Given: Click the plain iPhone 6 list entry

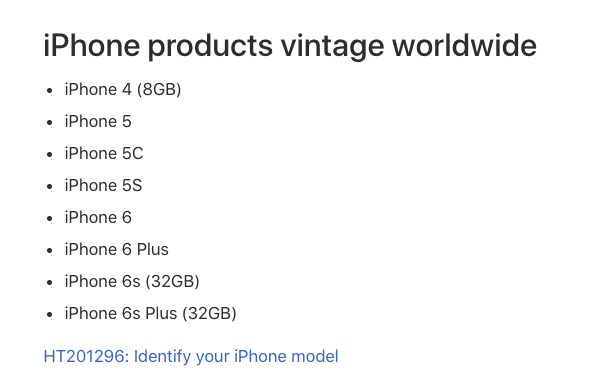Looking at the screenshot, I should (98, 217).
